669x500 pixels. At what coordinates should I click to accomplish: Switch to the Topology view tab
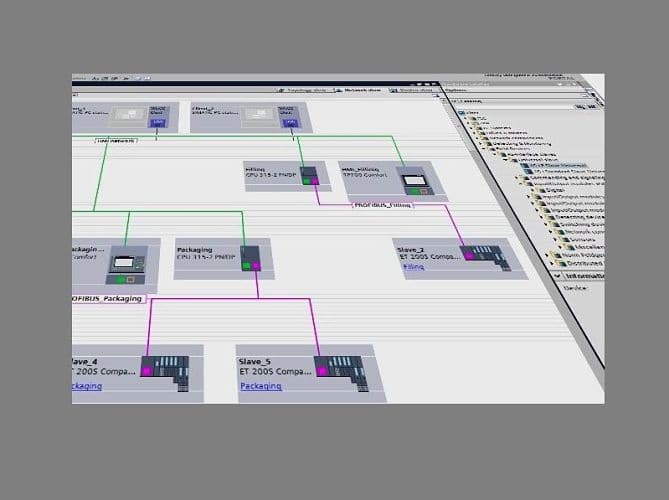(x=303, y=90)
